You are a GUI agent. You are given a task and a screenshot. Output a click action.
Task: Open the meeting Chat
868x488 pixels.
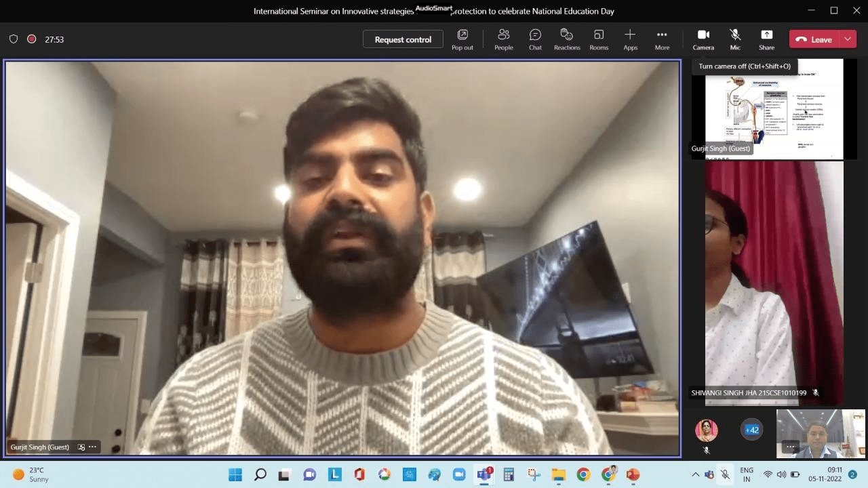tap(535, 39)
